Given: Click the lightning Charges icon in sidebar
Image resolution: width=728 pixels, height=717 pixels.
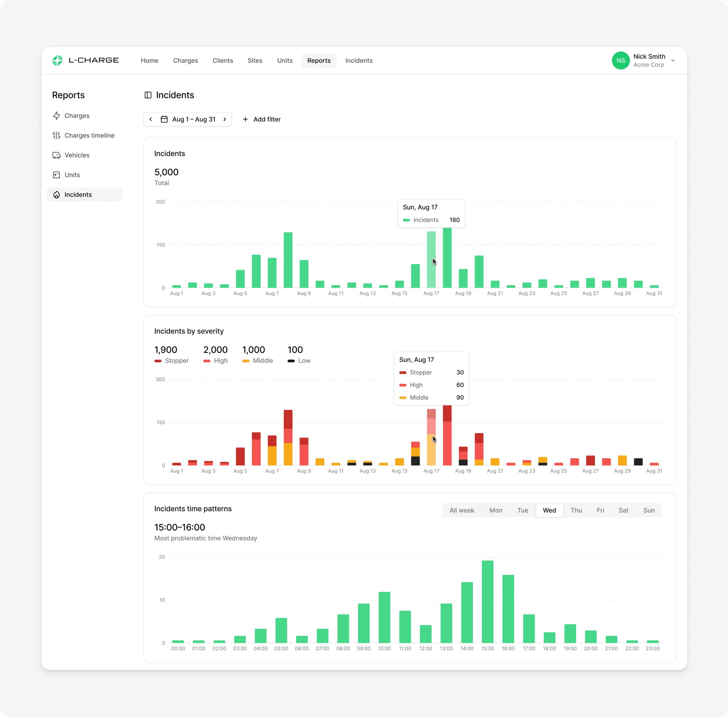Looking at the screenshot, I should click(x=56, y=116).
